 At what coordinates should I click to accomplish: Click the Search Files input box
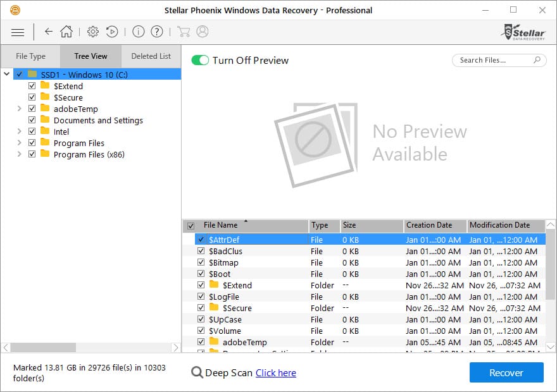click(x=494, y=60)
